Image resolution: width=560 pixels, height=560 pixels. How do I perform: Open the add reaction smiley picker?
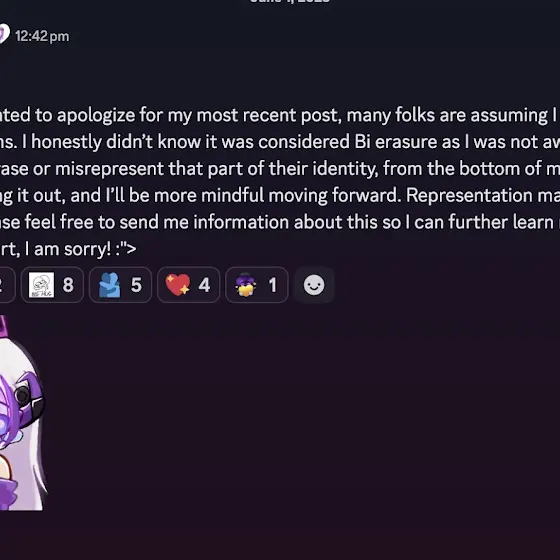pyautogui.click(x=314, y=285)
